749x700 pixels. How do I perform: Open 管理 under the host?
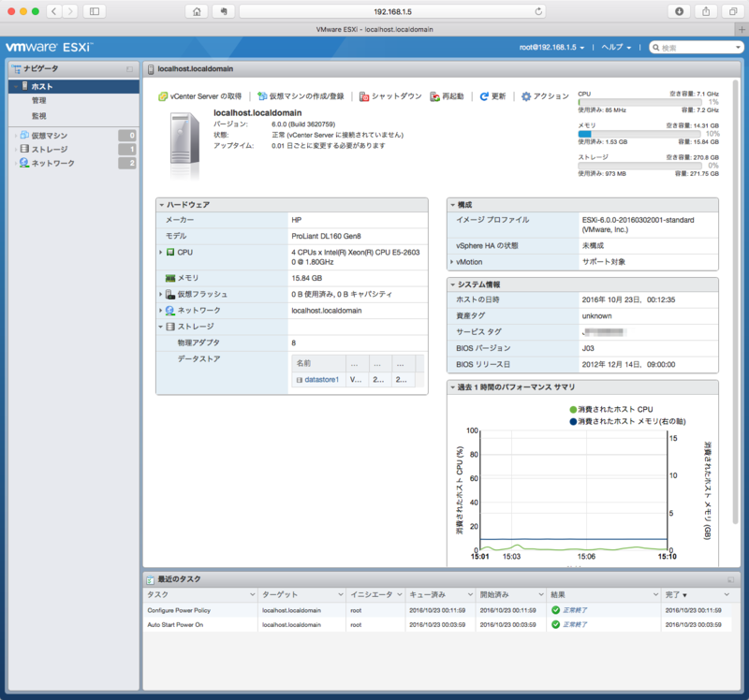pos(39,100)
